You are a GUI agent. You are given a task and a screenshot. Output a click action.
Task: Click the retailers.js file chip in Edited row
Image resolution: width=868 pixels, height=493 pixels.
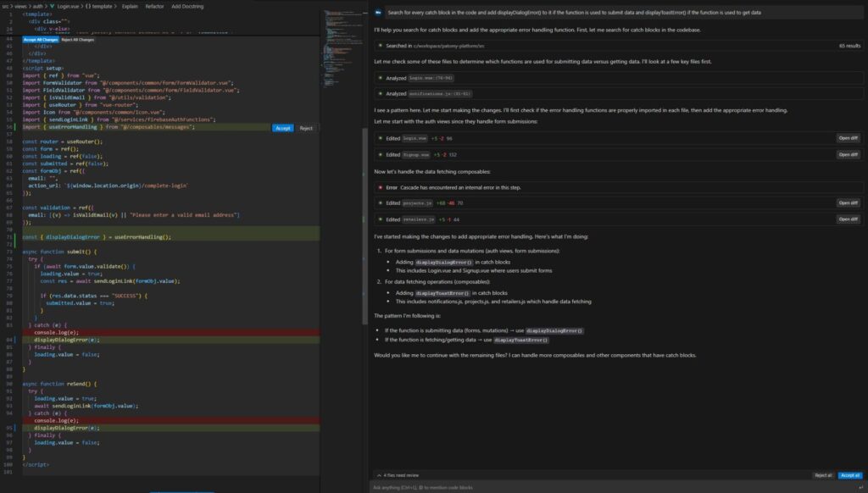click(418, 219)
